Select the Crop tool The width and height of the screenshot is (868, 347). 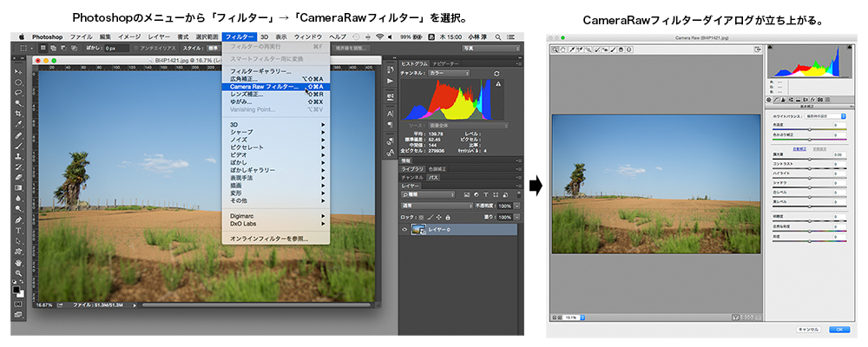(17, 112)
